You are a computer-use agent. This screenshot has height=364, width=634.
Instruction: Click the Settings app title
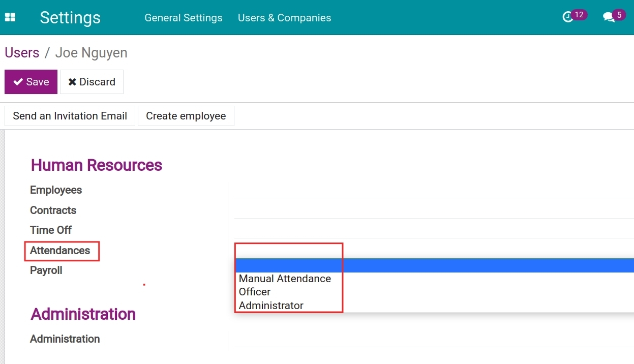pos(70,18)
